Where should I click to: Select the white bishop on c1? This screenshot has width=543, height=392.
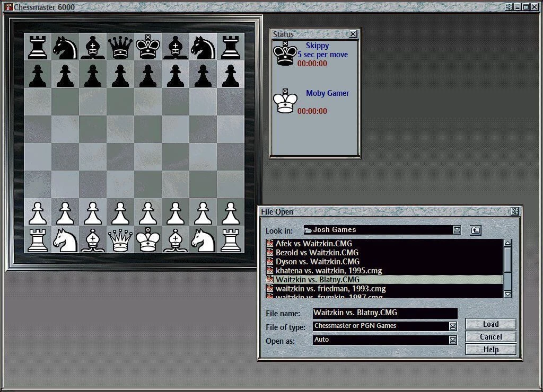pos(93,240)
